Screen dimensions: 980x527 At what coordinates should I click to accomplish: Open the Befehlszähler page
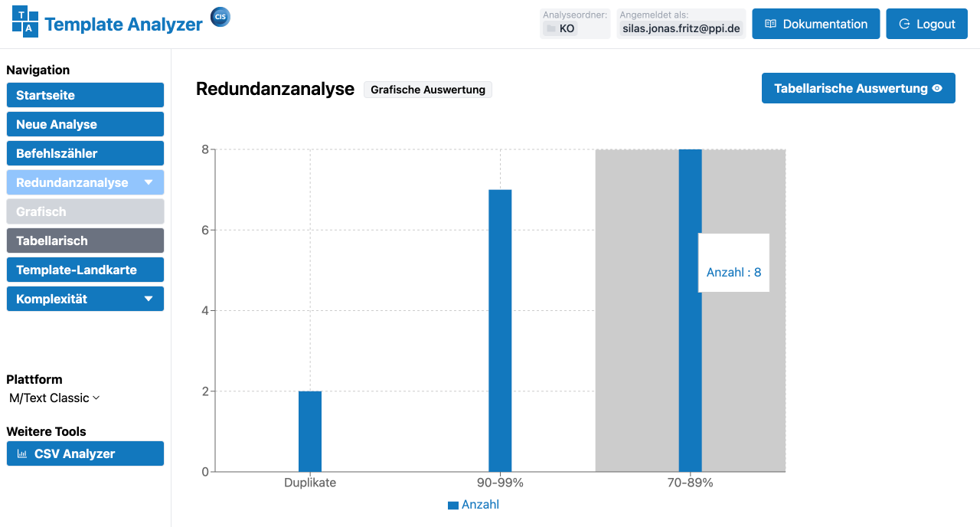pos(85,154)
